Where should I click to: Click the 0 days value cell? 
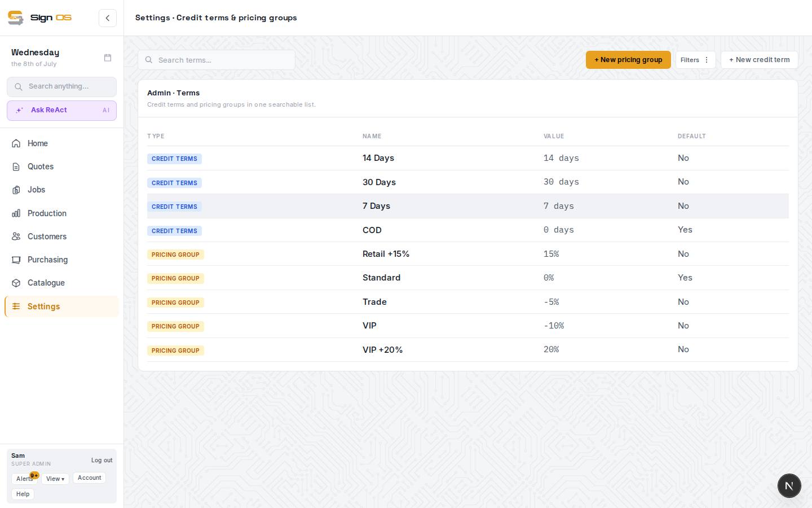click(x=559, y=230)
